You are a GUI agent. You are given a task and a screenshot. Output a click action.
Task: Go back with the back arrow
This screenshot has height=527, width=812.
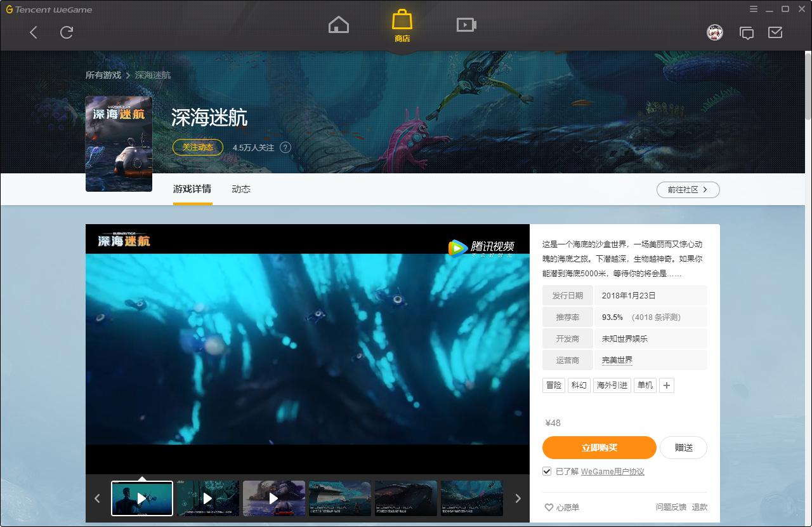click(34, 32)
